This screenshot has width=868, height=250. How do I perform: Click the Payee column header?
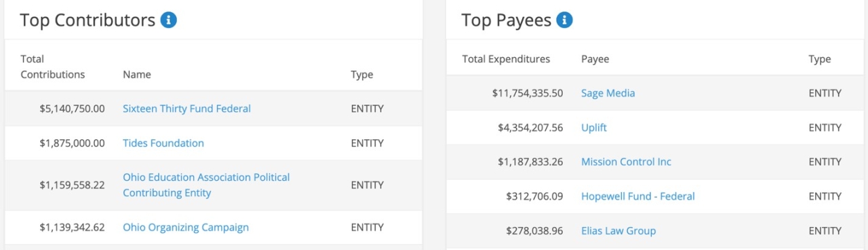pos(595,59)
